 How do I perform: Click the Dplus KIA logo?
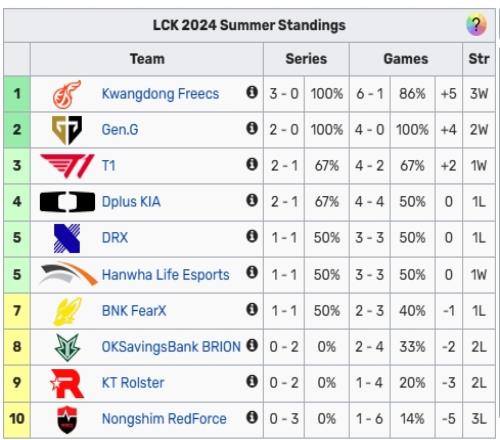[x=67, y=202]
